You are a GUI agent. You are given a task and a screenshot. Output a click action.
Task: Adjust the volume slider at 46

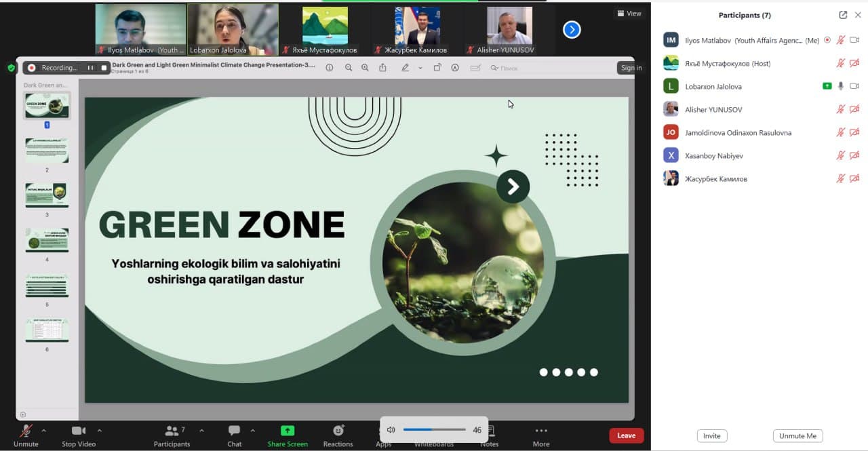(x=434, y=429)
